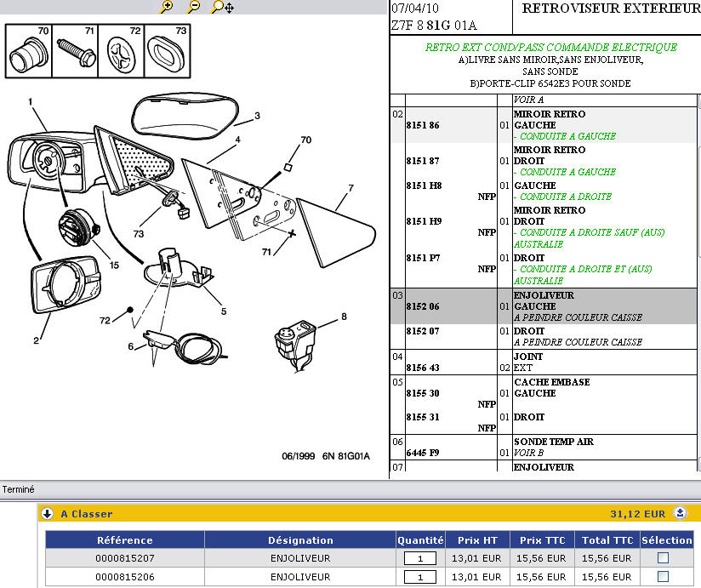Select part number 8151 86 row
This screenshot has width=701, height=588.
[423, 125]
